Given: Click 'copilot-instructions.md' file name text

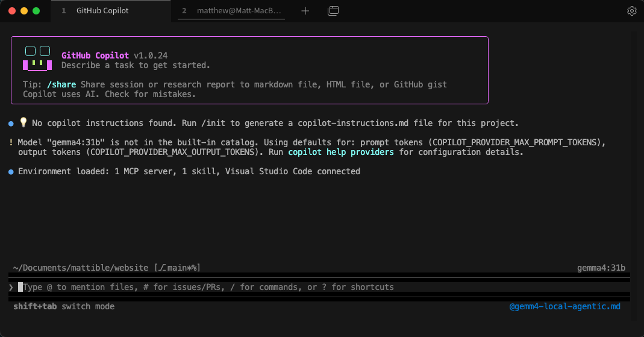Looking at the screenshot, I should click(x=353, y=124).
